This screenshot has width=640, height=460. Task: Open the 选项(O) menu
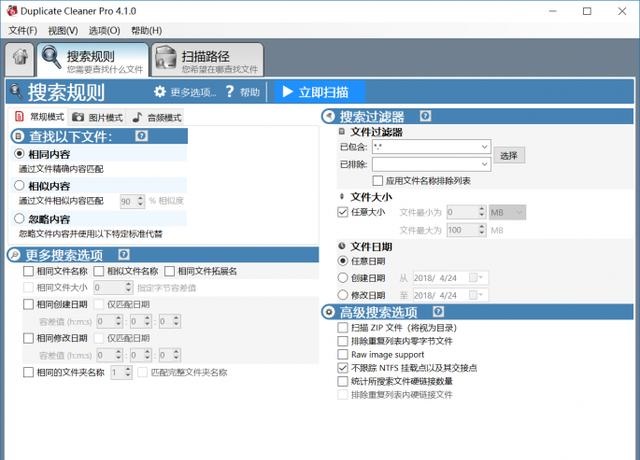tap(104, 31)
